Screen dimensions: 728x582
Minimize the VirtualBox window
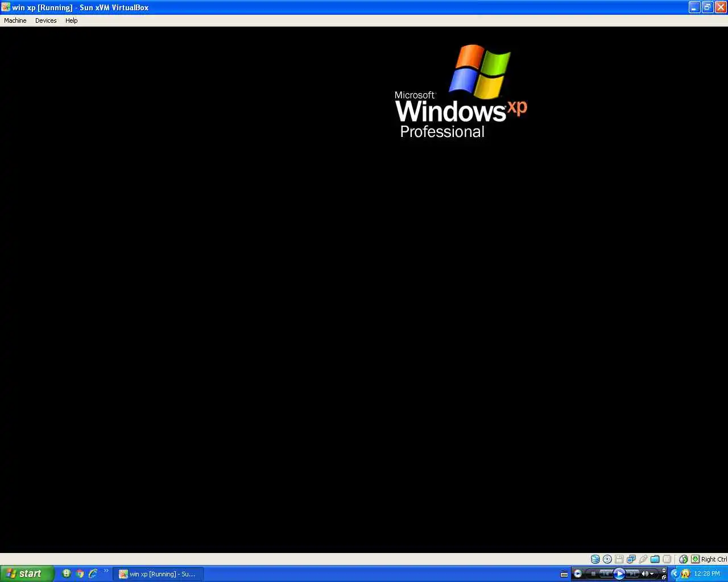point(694,7)
